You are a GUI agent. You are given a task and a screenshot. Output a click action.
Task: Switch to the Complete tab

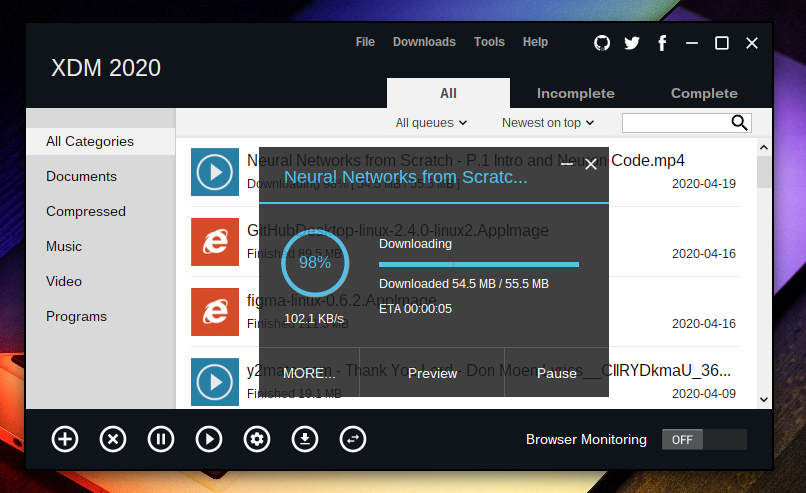click(x=704, y=93)
